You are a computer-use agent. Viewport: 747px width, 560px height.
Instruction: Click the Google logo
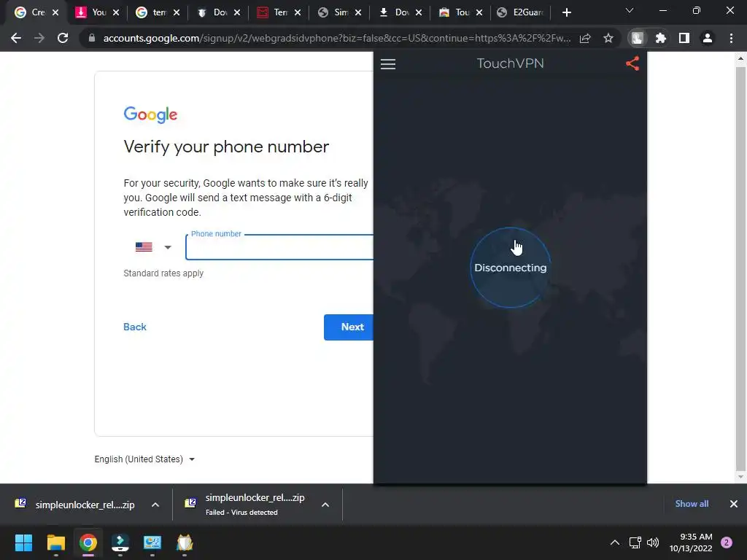pyautogui.click(x=150, y=114)
